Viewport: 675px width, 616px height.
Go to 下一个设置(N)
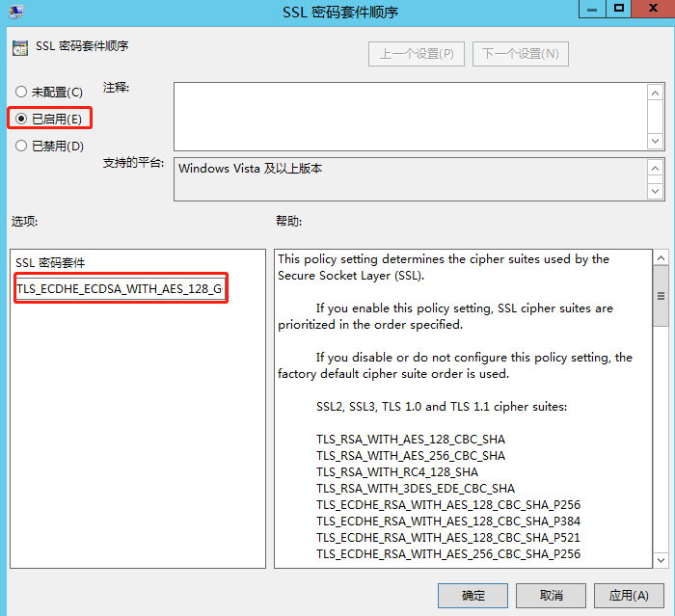[521, 53]
